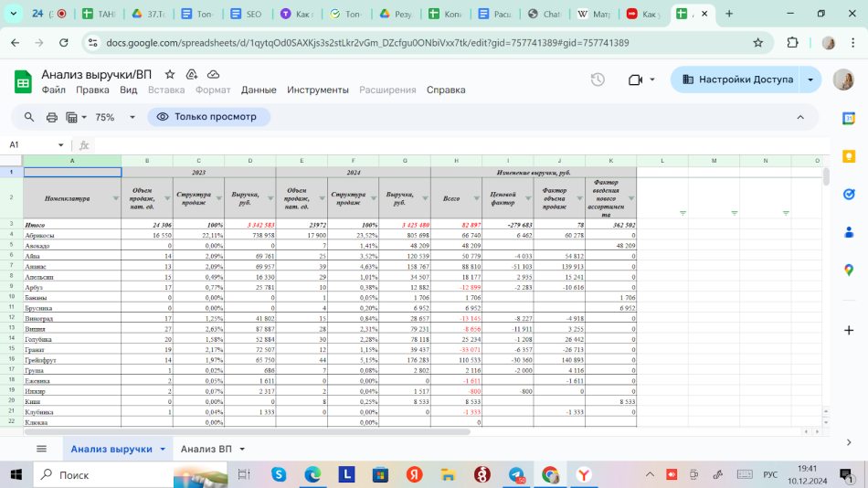Open Google Calendar in side panel
The height and width of the screenshot is (488, 868).
click(x=849, y=118)
